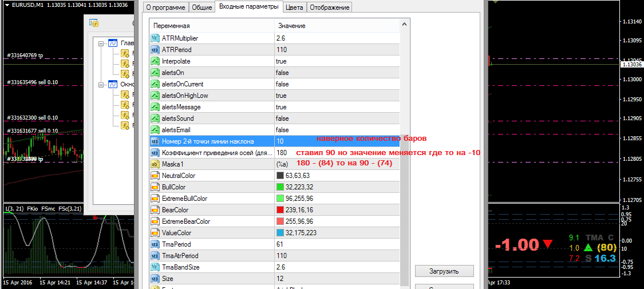Pick the ValueColor blue swatch
The width and height of the screenshot is (644, 289).
280,233
